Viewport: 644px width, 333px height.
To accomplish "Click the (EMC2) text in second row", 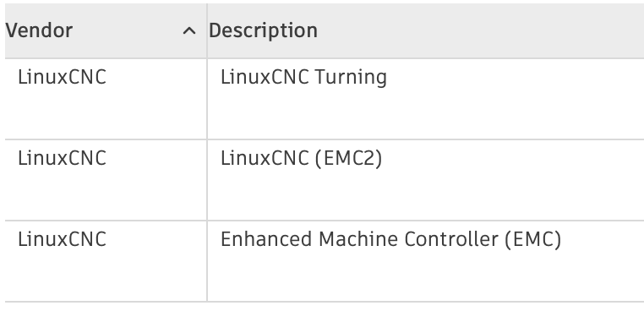I will coord(349,159).
